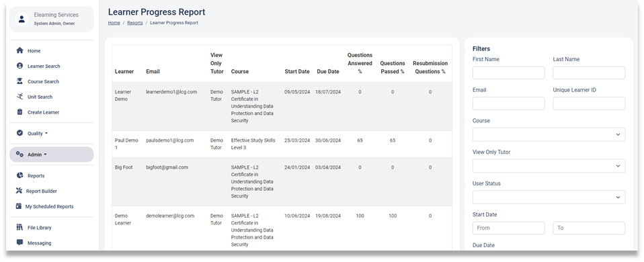Click the Messaging speech bubble icon
The height and width of the screenshot is (262, 644).
(19, 243)
